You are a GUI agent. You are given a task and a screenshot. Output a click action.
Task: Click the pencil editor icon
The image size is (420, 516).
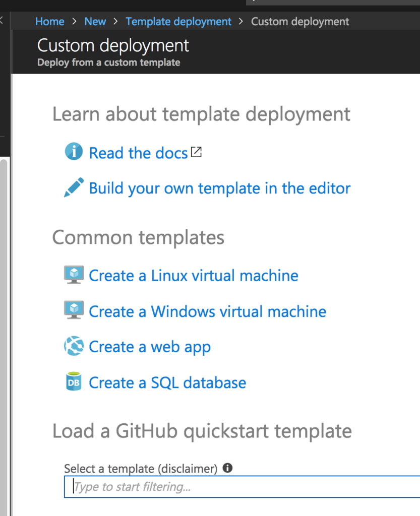coord(74,187)
